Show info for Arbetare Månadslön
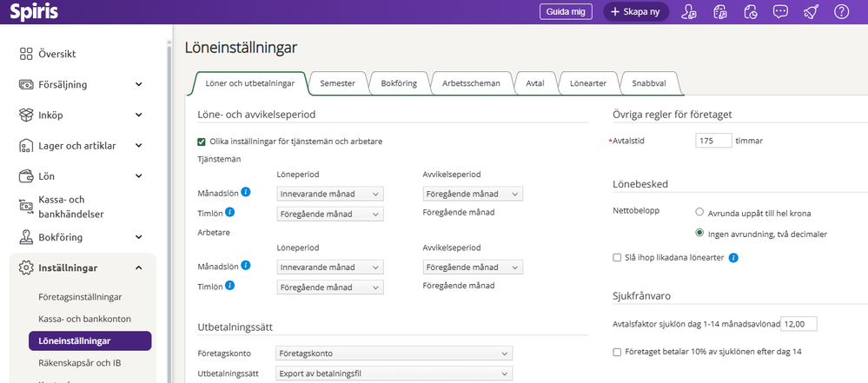Screen dimensions: 868x383 247,266
